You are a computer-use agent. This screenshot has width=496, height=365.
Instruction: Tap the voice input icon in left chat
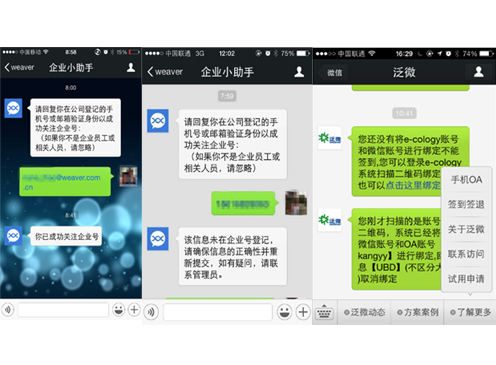(x=8, y=310)
